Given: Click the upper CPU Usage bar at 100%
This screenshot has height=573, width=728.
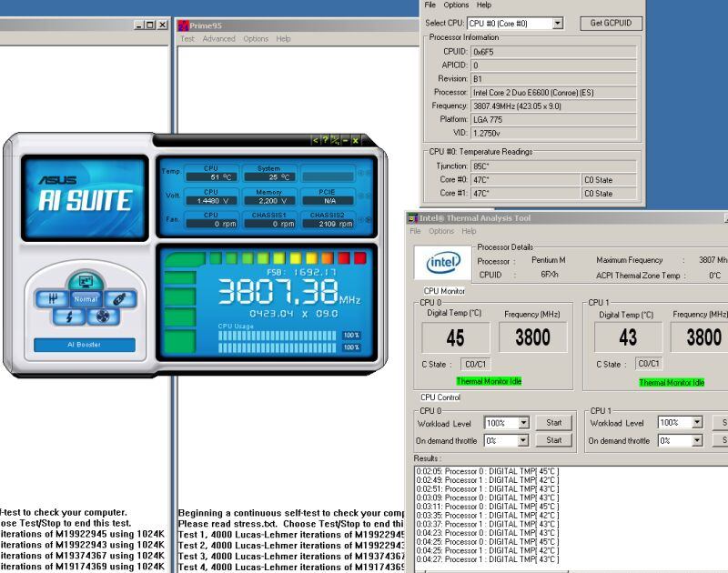Looking at the screenshot, I should (278, 335).
